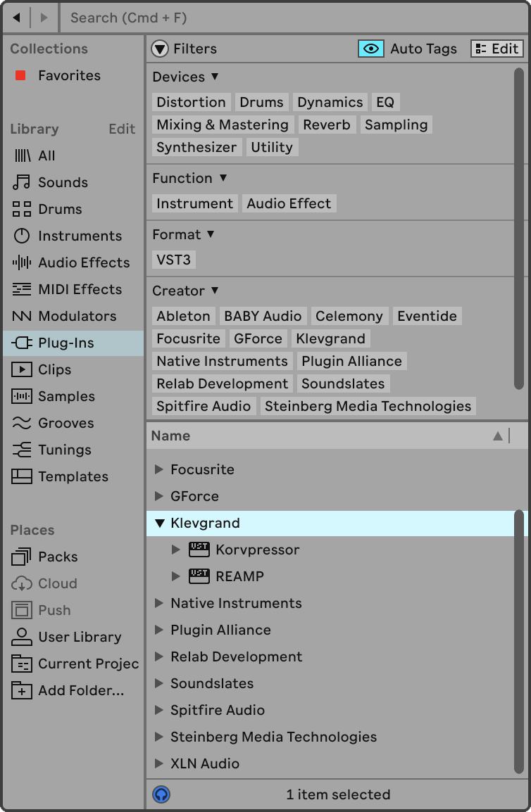This screenshot has width=531, height=812.
Task: Click the Modulators icon
Action: (x=22, y=317)
